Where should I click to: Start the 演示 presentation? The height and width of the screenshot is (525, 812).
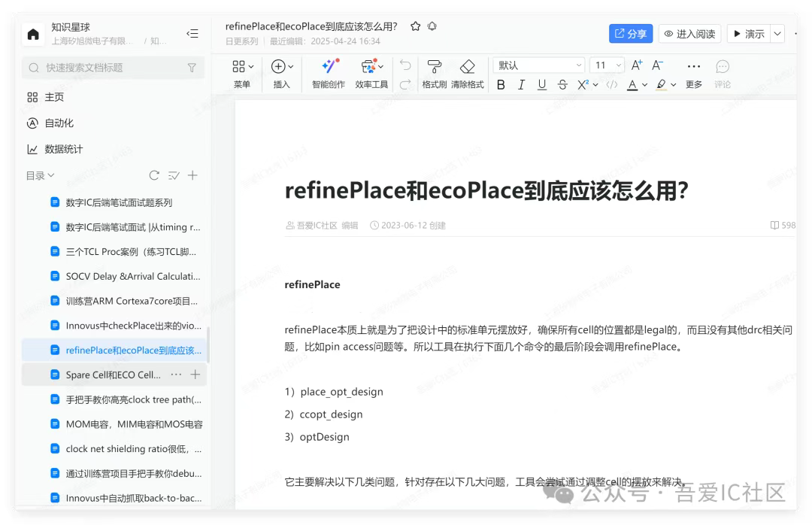coord(750,34)
